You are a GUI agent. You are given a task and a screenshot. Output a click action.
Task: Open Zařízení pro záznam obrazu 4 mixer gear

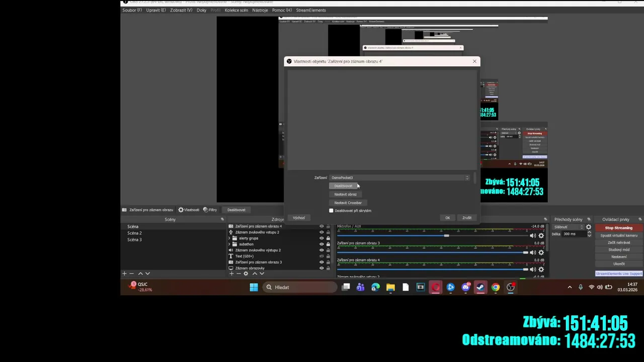(541, 269)
